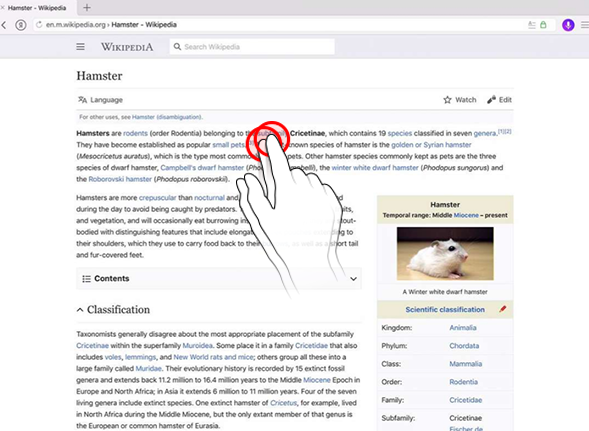Go back with the browser back arrow
Screen dimensions: 589x431
point(4,25)
